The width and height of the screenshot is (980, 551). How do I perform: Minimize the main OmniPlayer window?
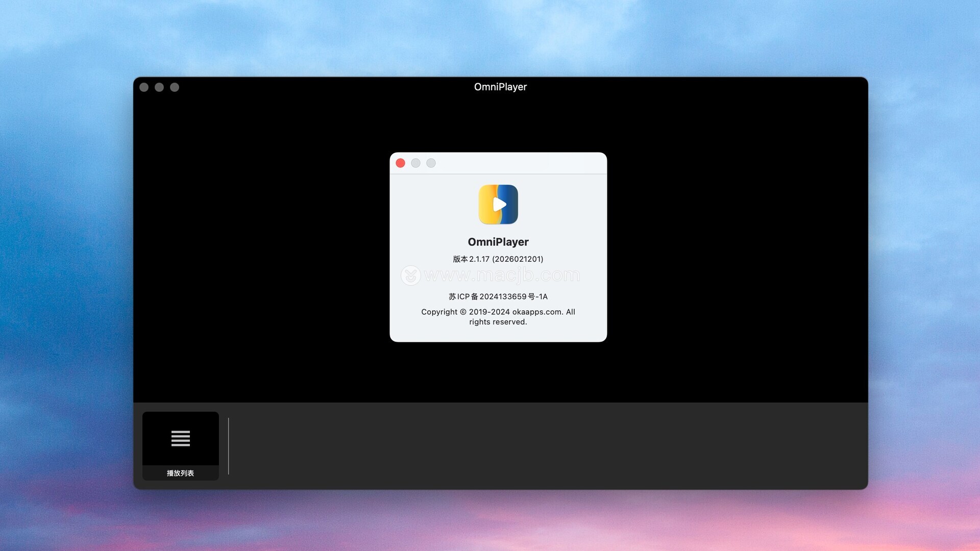[159, 87]
